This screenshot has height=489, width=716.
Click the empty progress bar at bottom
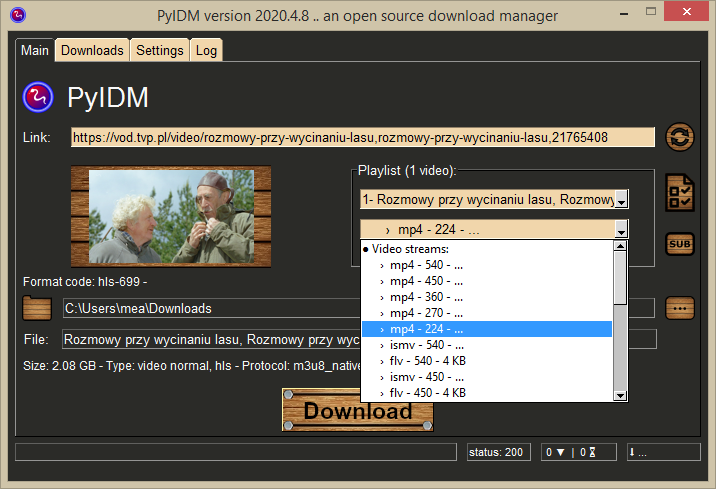236,452
